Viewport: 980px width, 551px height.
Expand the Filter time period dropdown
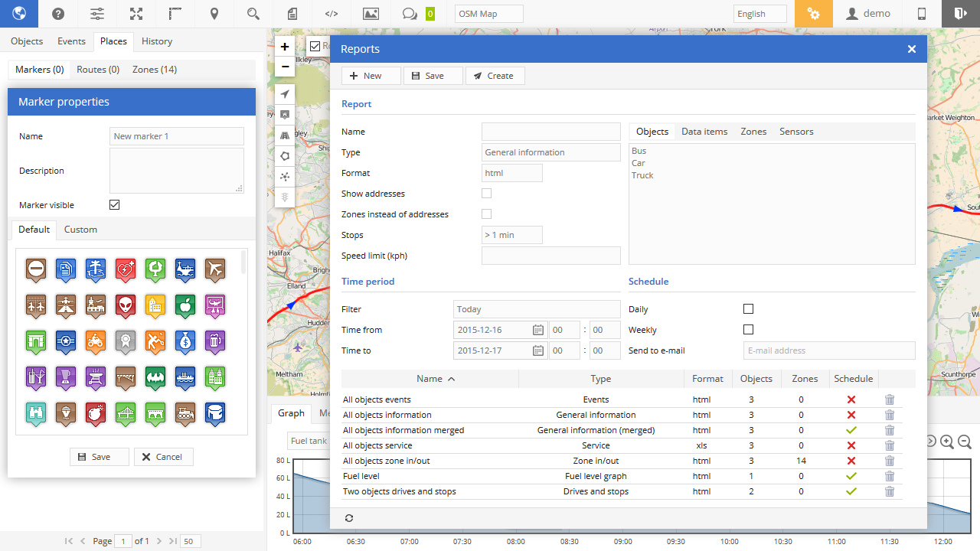point(536,309)
